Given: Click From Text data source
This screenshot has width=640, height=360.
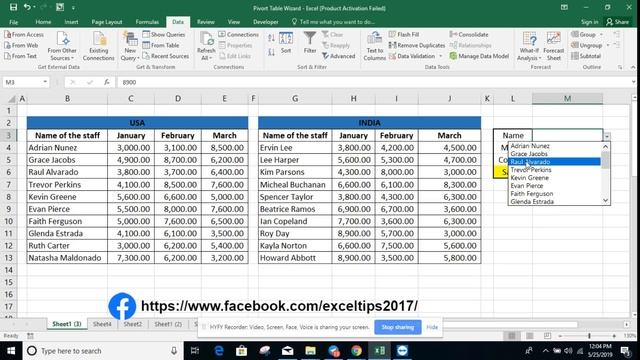Looking at the screenshot, I should [20, 56].
